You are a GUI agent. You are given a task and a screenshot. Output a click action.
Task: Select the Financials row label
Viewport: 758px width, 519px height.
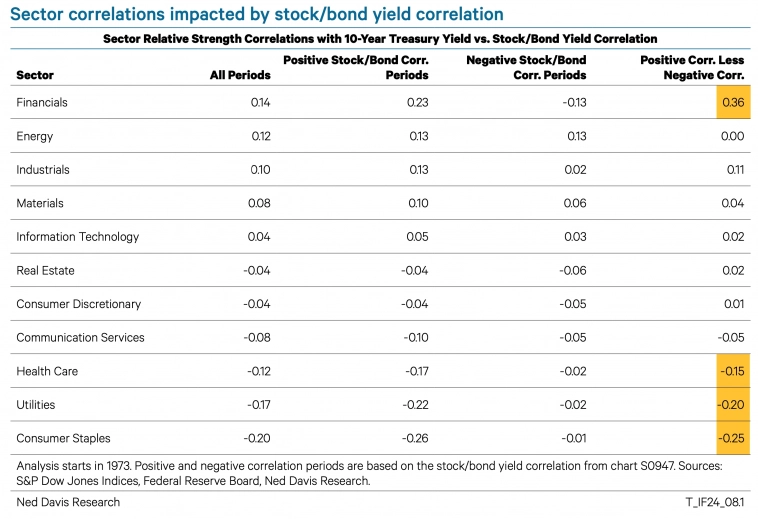(42, 103)
